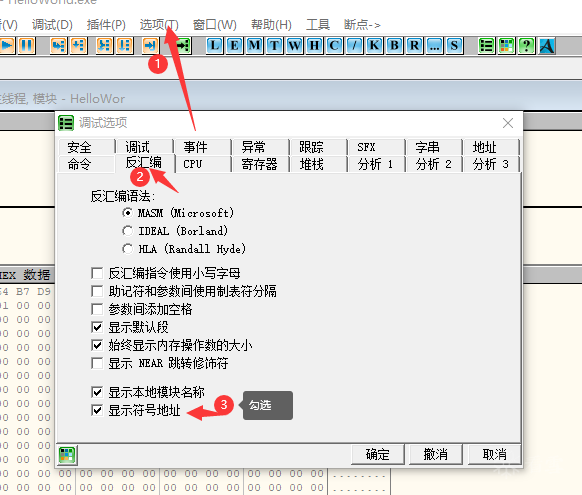This screenshot has height=495, width=582.
Task: Open Executable modules with E button
Action: coord(235,46)
